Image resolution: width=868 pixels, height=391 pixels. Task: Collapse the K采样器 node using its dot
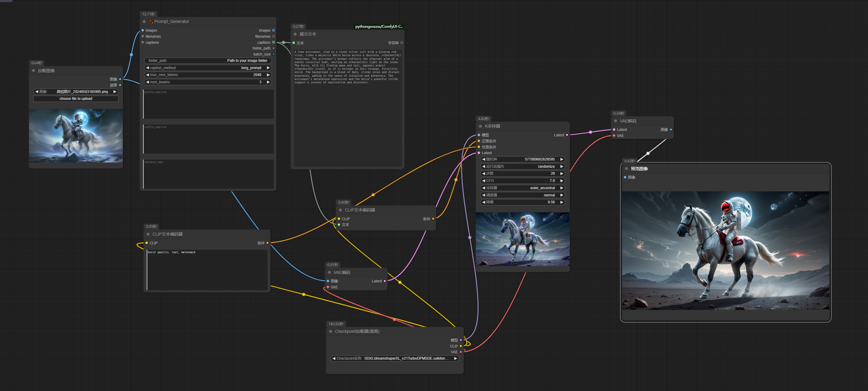click(480, 126)
